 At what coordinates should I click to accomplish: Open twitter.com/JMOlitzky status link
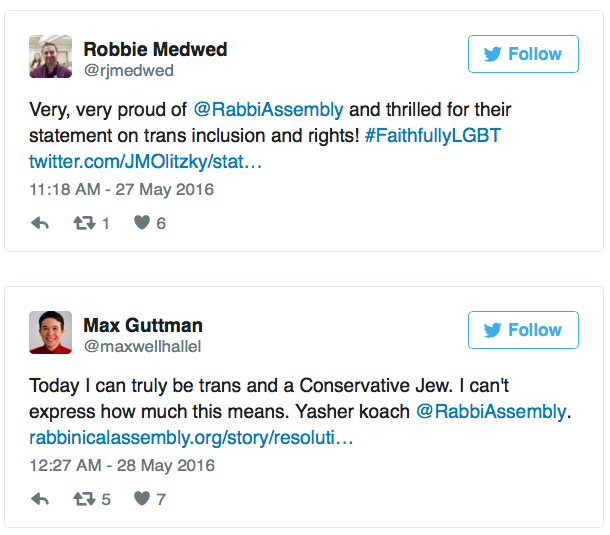pos(145,161)
